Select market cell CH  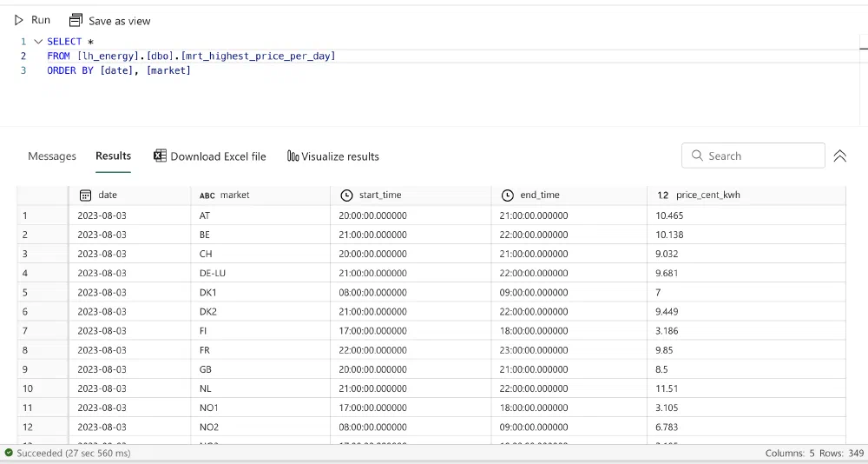coord(260,254)
